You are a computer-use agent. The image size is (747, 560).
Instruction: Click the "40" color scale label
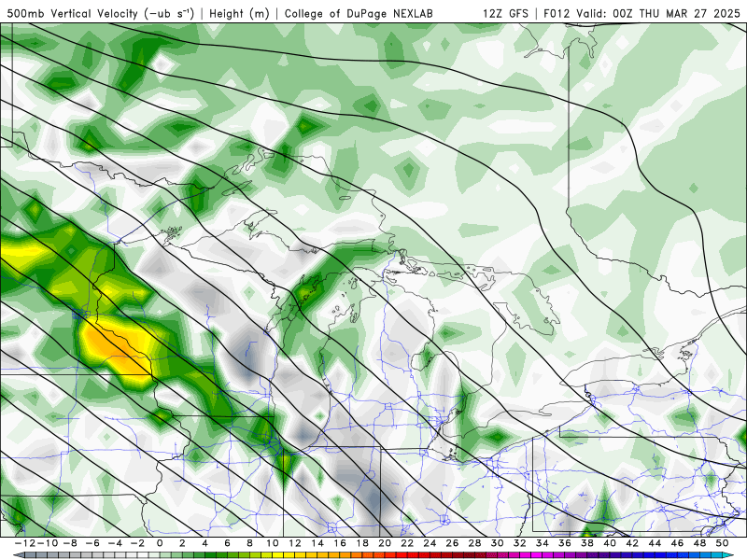coord(610,543)
